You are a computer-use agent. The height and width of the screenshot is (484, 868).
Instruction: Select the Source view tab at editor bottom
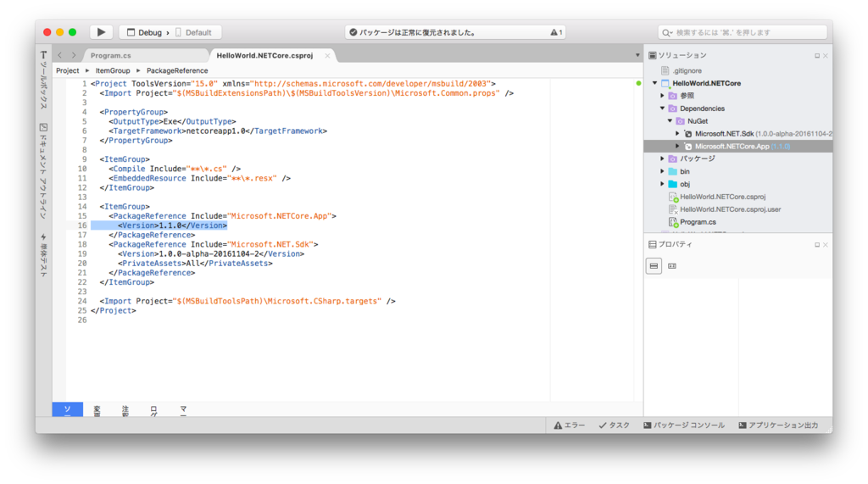(68, 409)
